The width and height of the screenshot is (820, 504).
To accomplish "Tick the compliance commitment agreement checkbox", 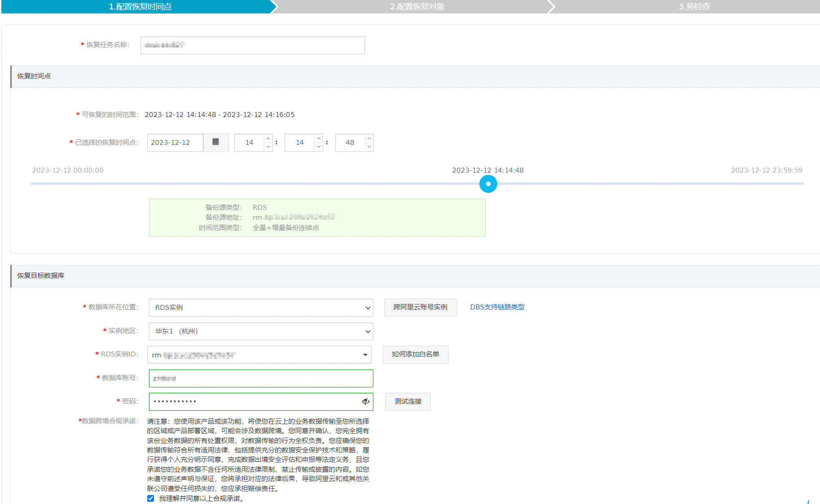I will tap(151, 498).
